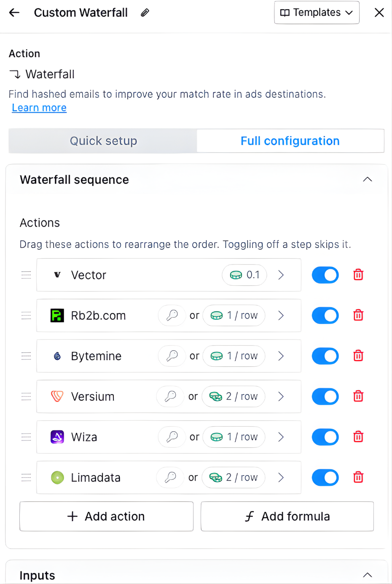Disable the Bytemine action toggle
Viewport: 392px width, 584px height.
coord(325,356)
